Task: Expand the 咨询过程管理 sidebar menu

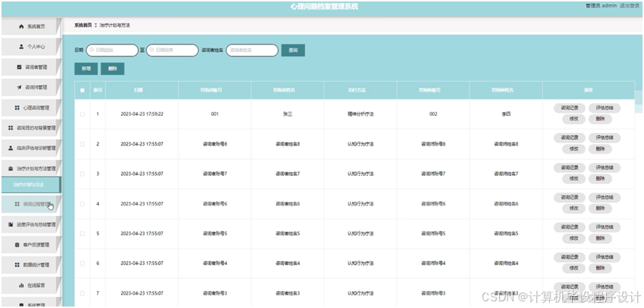Action: tap(31, 204)
